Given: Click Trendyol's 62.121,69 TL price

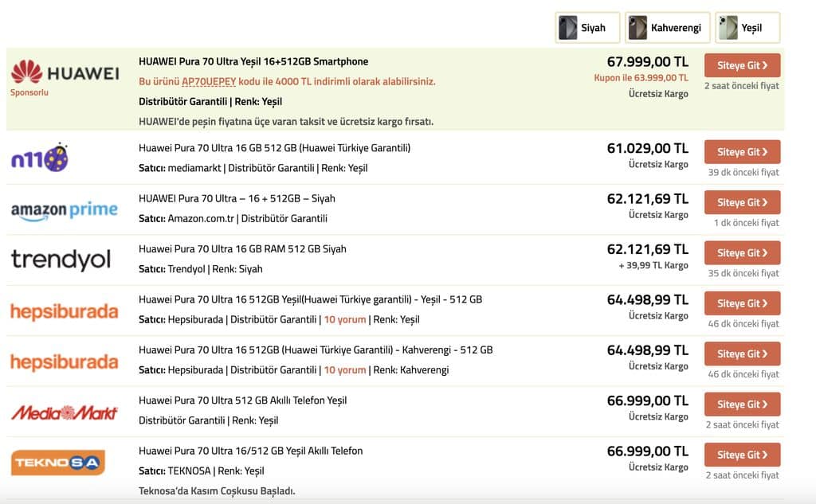Looking at the screenshot, I should pos(647,249).
